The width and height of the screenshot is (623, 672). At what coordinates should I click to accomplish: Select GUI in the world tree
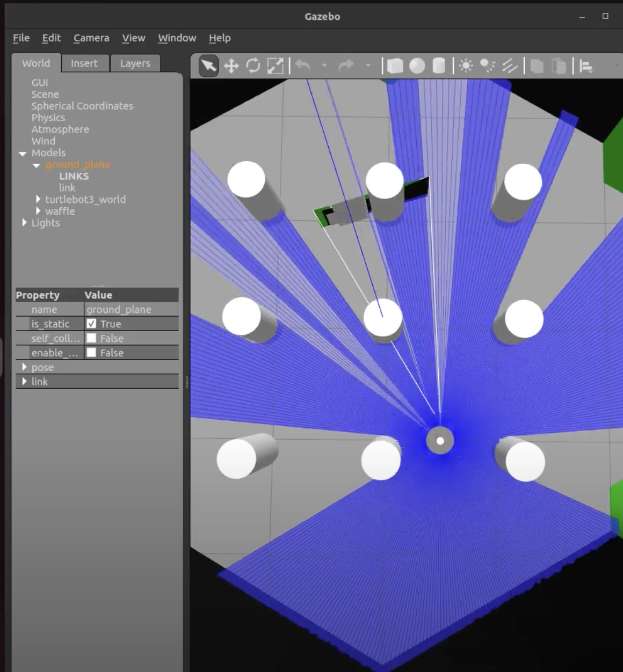(40, 83)
